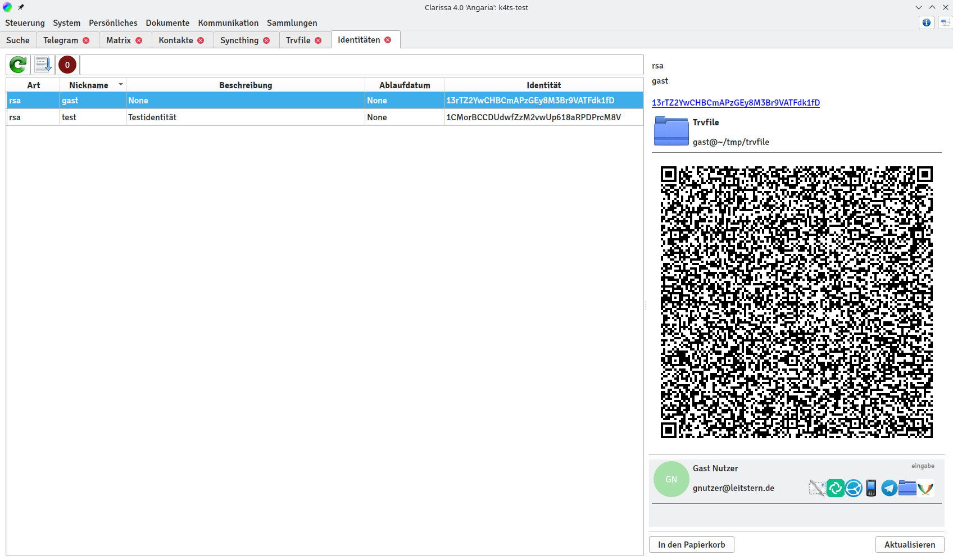Click identity cell 1CMorBCCDUdwfZzM2vwUp618aRPDPrcM8V
953x560 pixels.
pyautogui.click(x=543, y=117)
